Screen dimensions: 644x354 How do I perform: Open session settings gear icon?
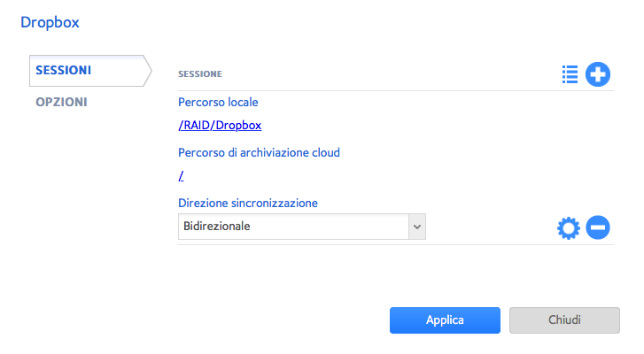569,227
